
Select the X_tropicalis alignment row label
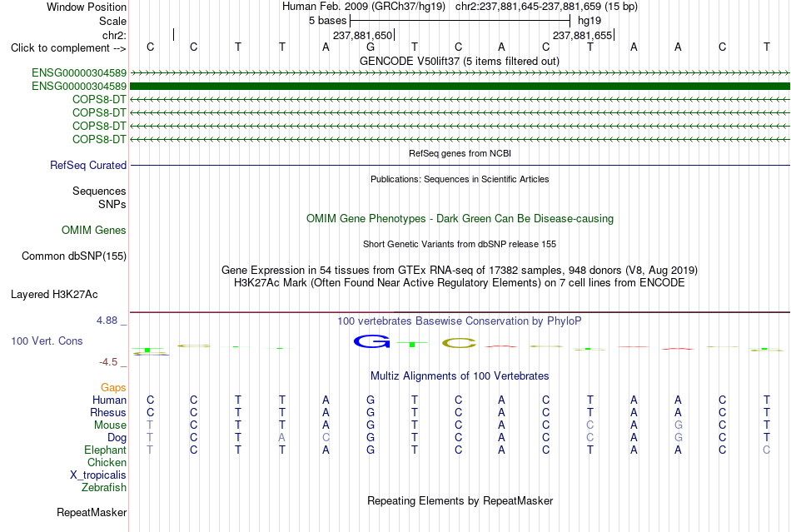click(x=98, y=475)
